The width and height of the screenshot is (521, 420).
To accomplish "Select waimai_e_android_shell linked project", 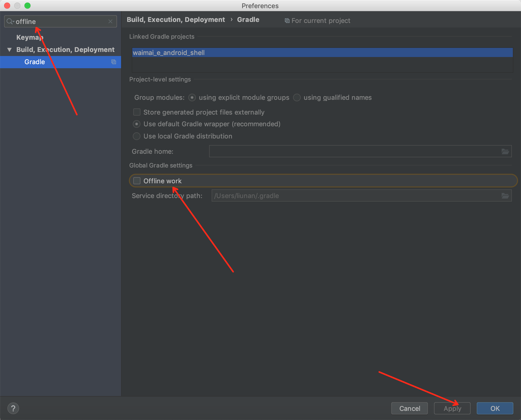I will [169, 53].
